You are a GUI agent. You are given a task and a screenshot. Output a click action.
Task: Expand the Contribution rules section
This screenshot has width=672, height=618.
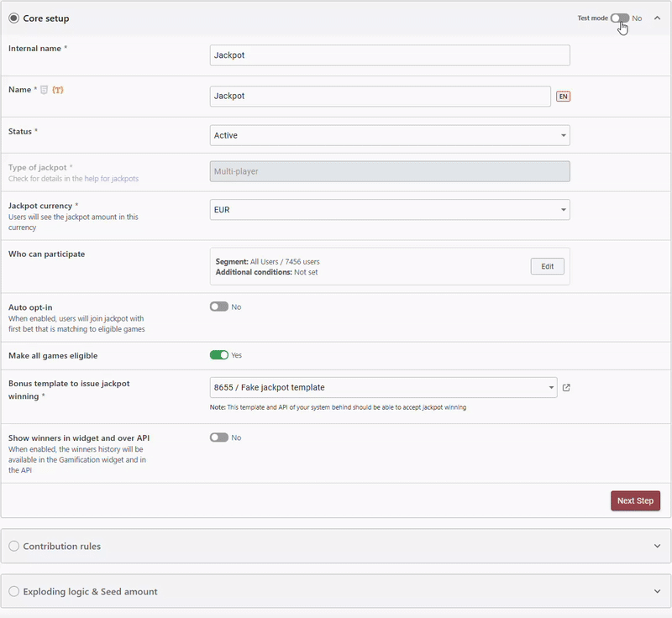[657, 546]
